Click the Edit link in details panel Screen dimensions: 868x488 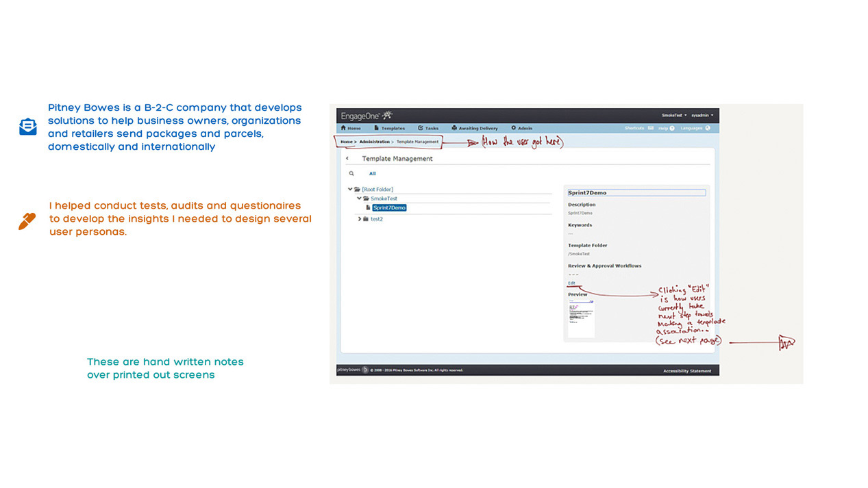coord(571,283)
